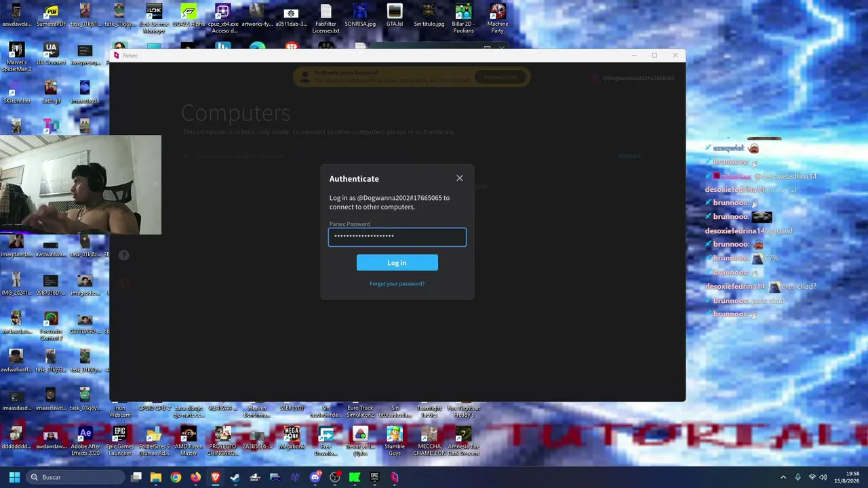Screen dimensions: 868x488
Task: Launch Billar 2D - Poolians shortcut
Action: tap(463, 19)
